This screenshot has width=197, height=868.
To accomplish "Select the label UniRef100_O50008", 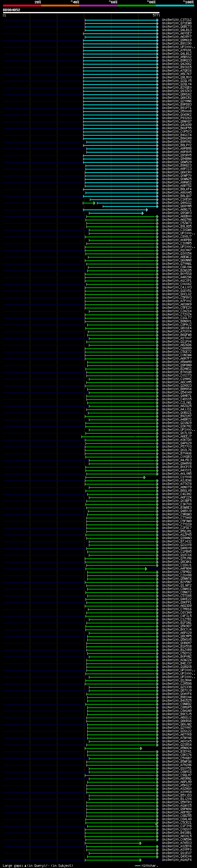I will point(176,111).
